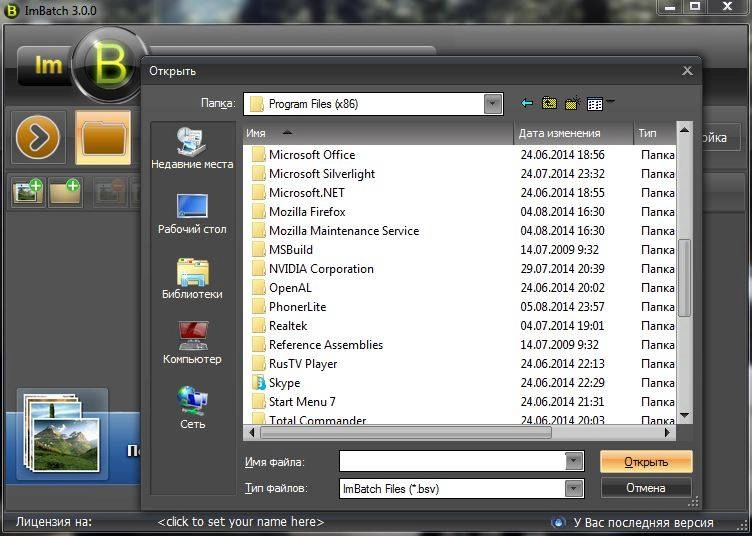Click in the Имя файла input field
Viewport: 752px width, 536px height.
click(453, 462)
